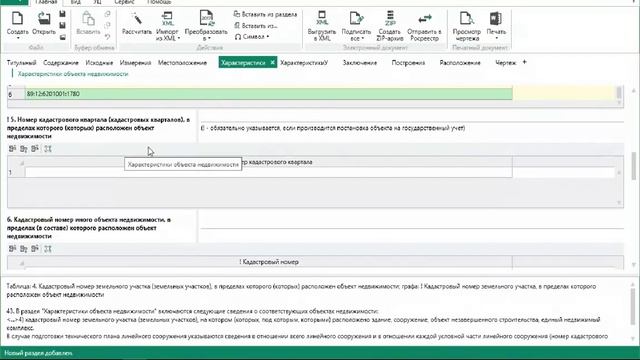This screenshot has height=360, width=640.
Task: Expand the Импорт из XML dropdown arrow
Action: 179,38
